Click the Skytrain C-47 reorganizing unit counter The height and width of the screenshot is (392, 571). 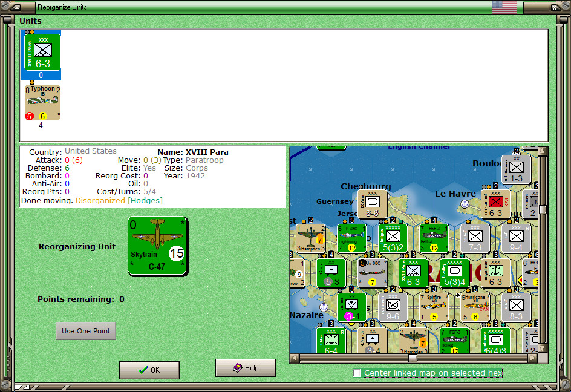coord(158,246)
